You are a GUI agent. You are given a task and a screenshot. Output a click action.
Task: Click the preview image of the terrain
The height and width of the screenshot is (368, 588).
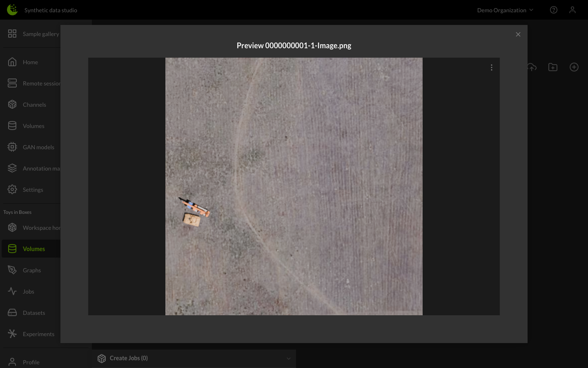[294, 186]
